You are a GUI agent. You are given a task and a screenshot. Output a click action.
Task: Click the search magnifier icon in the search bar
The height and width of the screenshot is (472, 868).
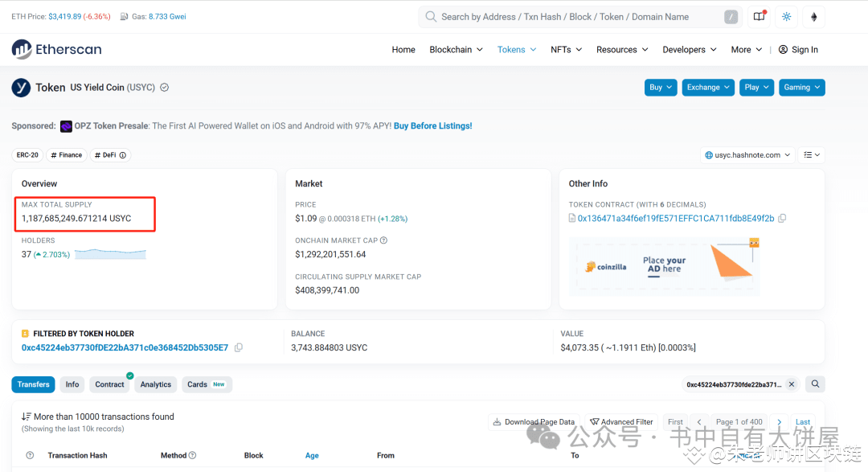(x=431, y=17)
